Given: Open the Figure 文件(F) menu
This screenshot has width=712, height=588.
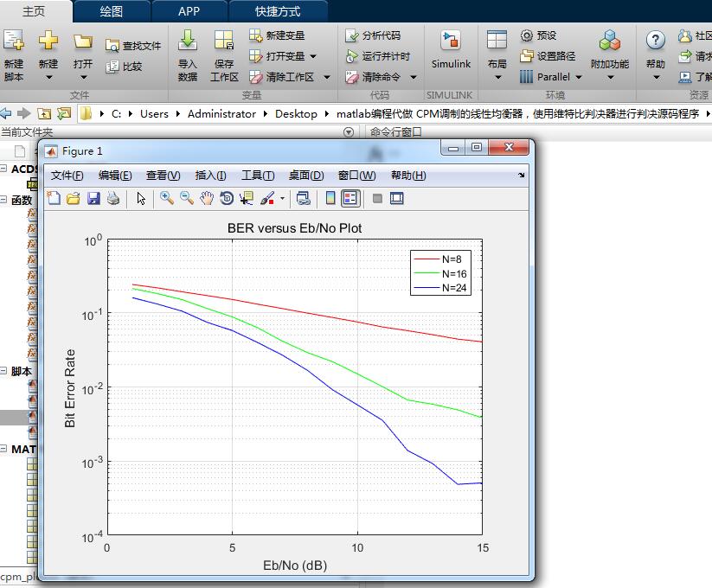Looking at the screenshot, I should click(x=67, y=176).
